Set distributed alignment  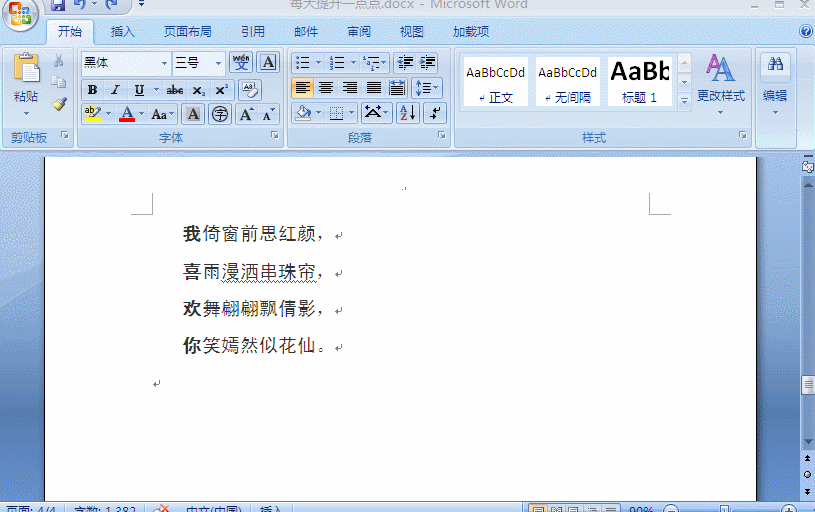click(397, 88)
